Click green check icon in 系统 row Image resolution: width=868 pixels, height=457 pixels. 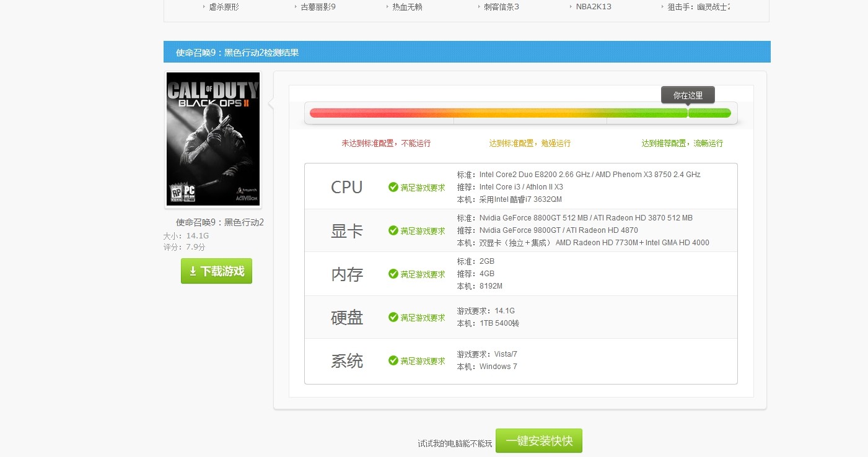[393, 360]
